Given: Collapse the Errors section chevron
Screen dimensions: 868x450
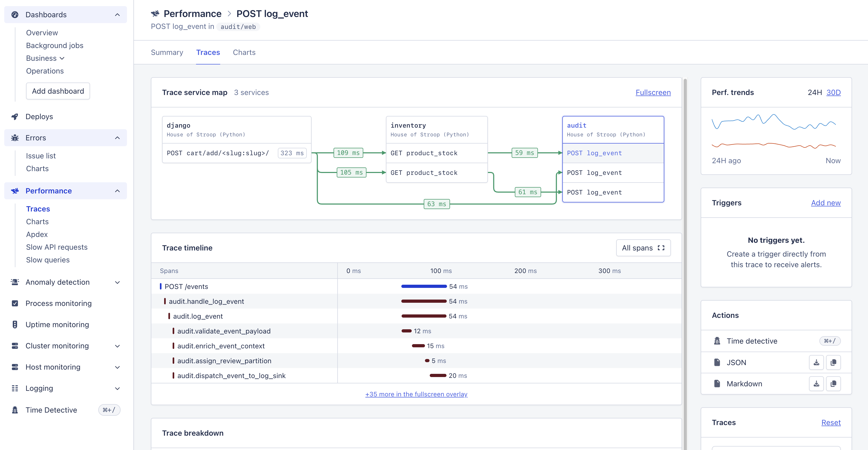Looking at the screenshot, I should point(117,138).
